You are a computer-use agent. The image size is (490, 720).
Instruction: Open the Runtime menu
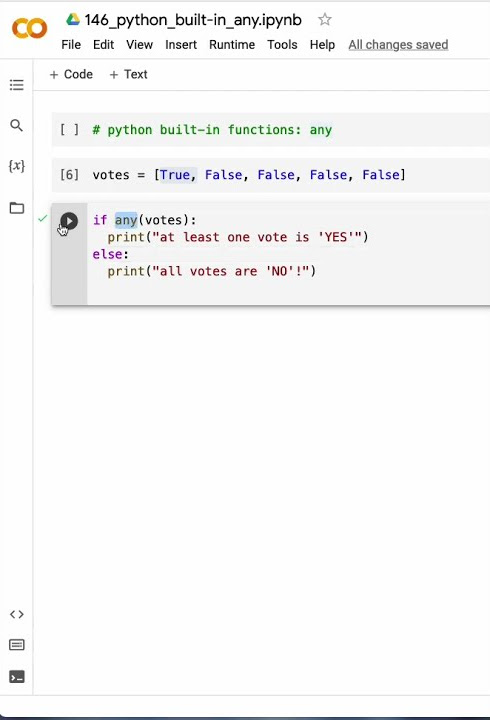[x=232, y=45]
